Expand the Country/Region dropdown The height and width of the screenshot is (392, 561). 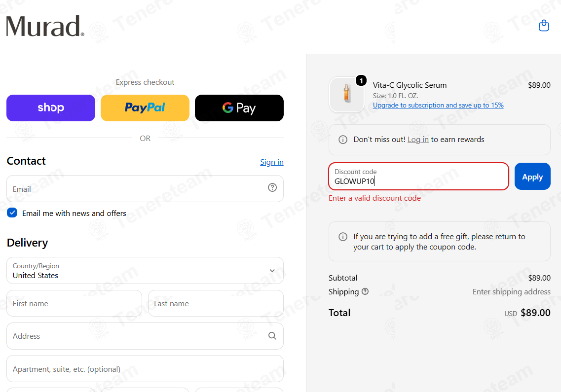click(145, 270)
